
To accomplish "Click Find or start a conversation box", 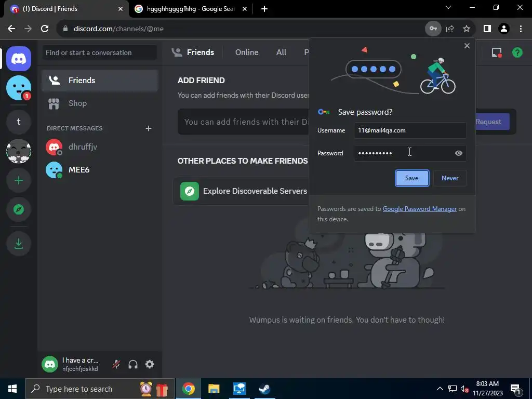I will pos(99,52).
